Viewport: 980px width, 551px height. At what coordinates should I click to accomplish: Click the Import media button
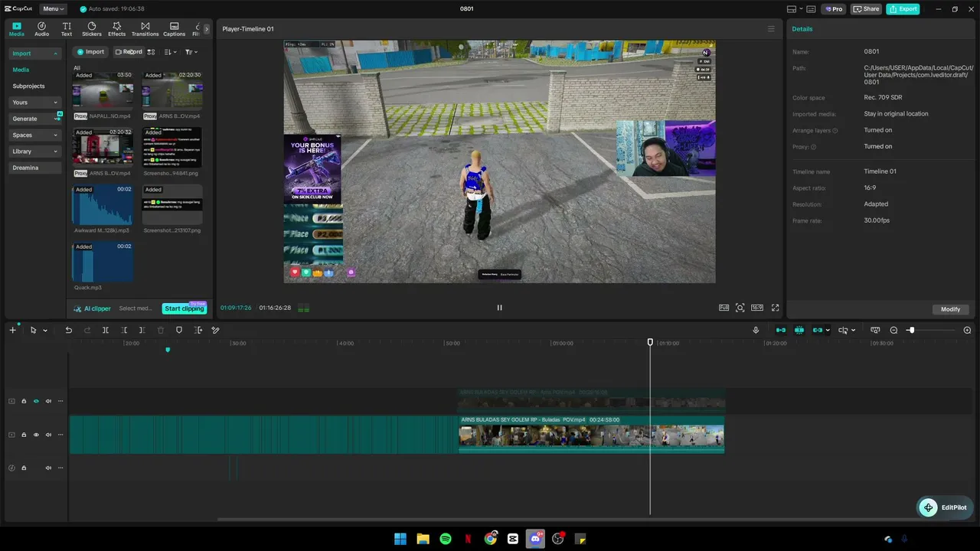tap(90, 52)
